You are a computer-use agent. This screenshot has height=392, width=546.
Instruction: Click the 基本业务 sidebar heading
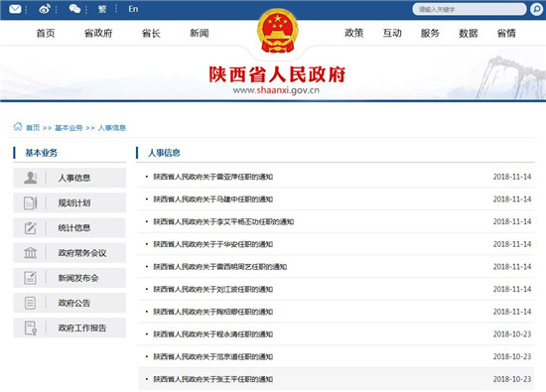point(42,153)
